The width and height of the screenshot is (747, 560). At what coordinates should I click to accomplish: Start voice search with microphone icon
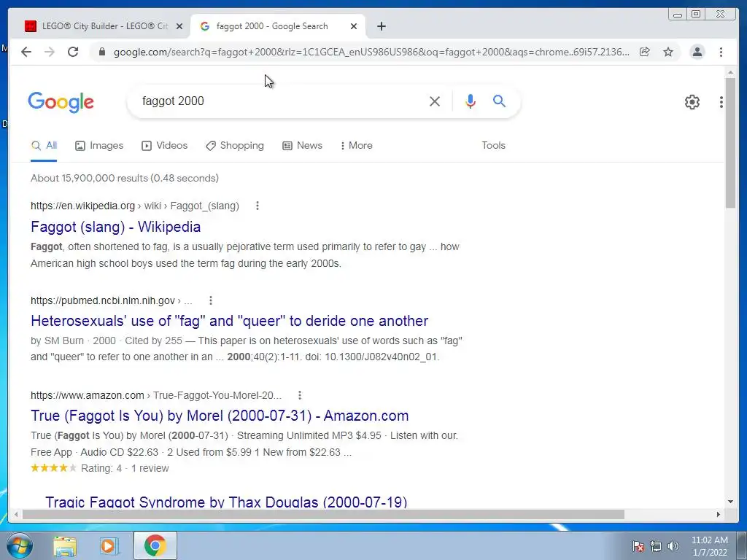pyautogui.click(x=471, y=101)
